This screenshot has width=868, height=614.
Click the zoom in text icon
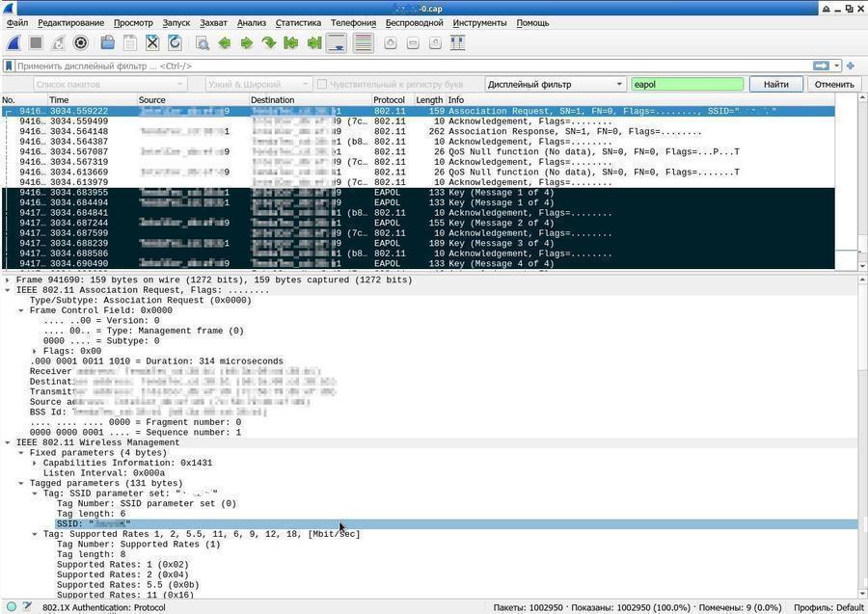(391, 43)
